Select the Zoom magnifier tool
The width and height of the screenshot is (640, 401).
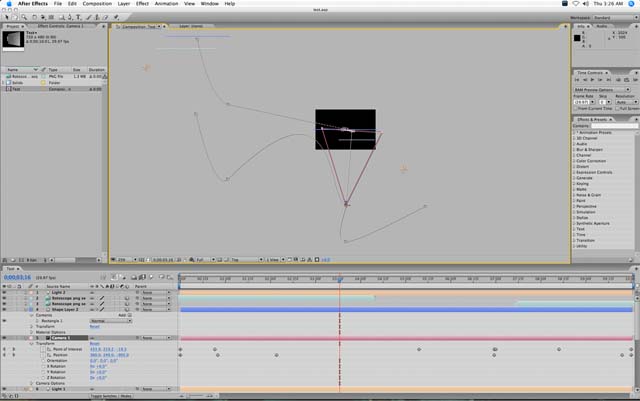click(24, 17)
